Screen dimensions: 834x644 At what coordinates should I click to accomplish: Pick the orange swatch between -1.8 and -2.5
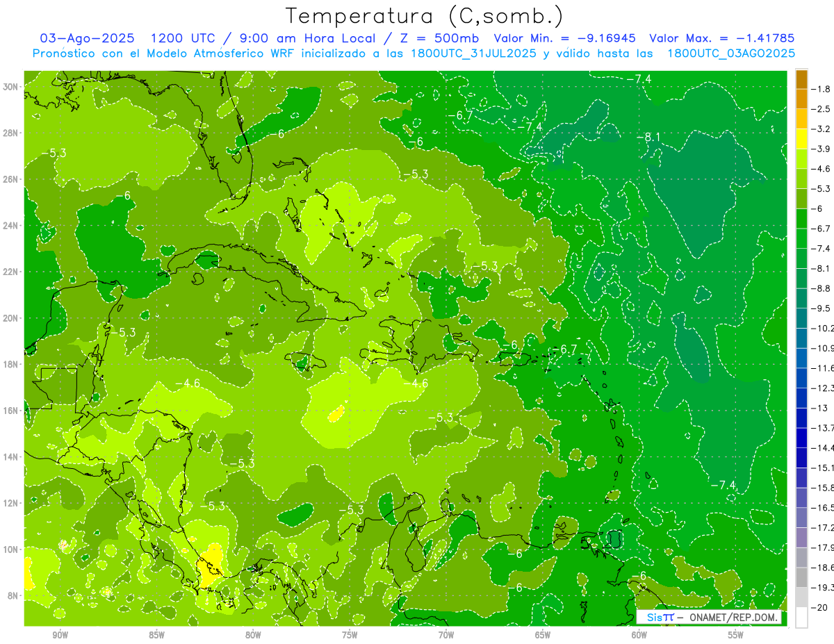tap(801, 99)
